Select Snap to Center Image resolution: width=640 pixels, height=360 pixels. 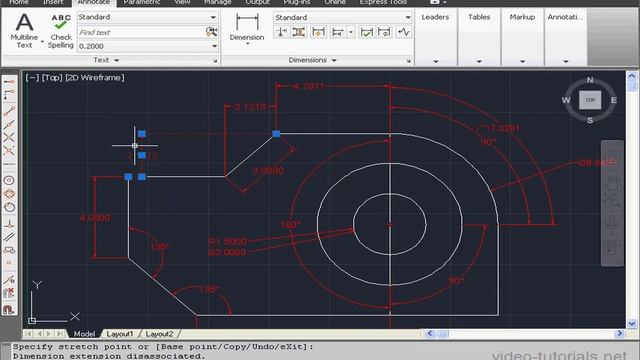pyautogui.click(x=9, y=180)
